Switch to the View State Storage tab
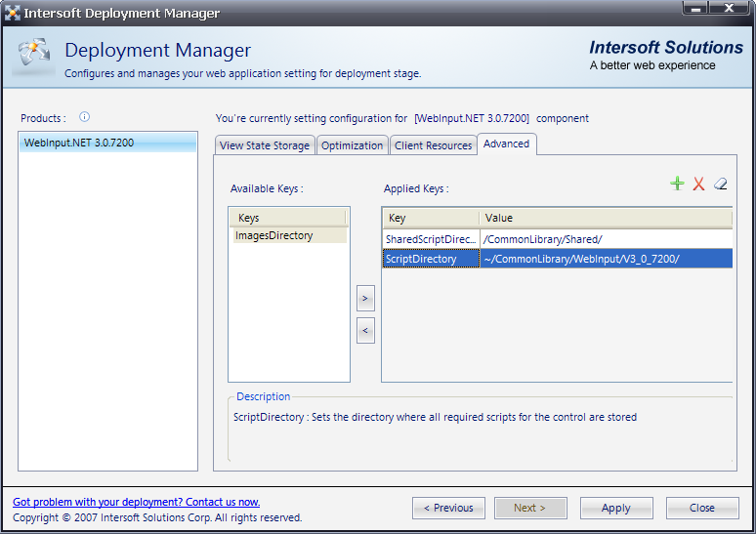The image size is (756, 534). pos(264,145)
